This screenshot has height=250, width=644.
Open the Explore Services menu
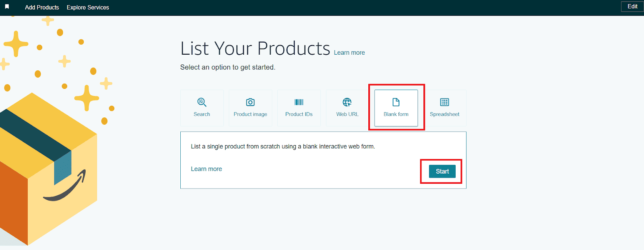(x=88, y=7)
